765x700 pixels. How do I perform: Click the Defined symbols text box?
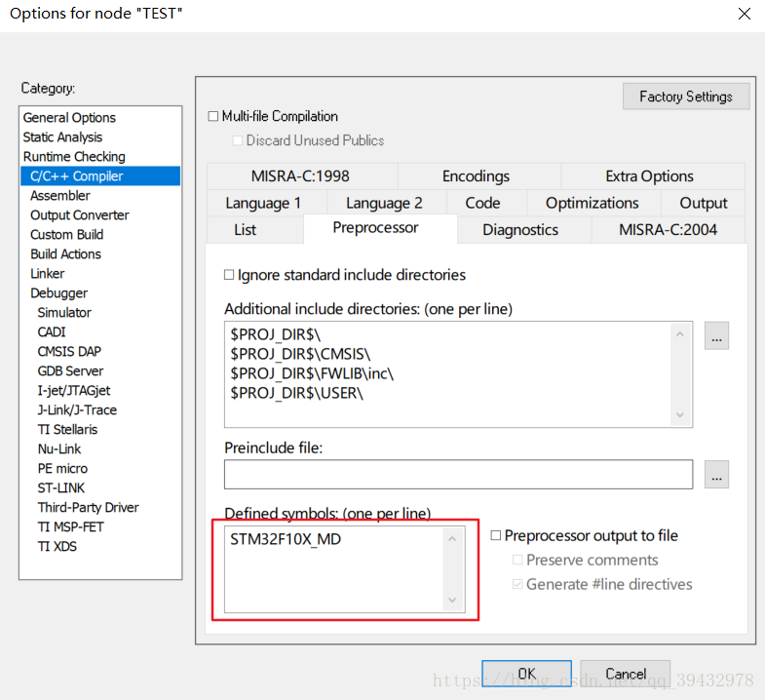pyautogui.click(x=336, y=569)
